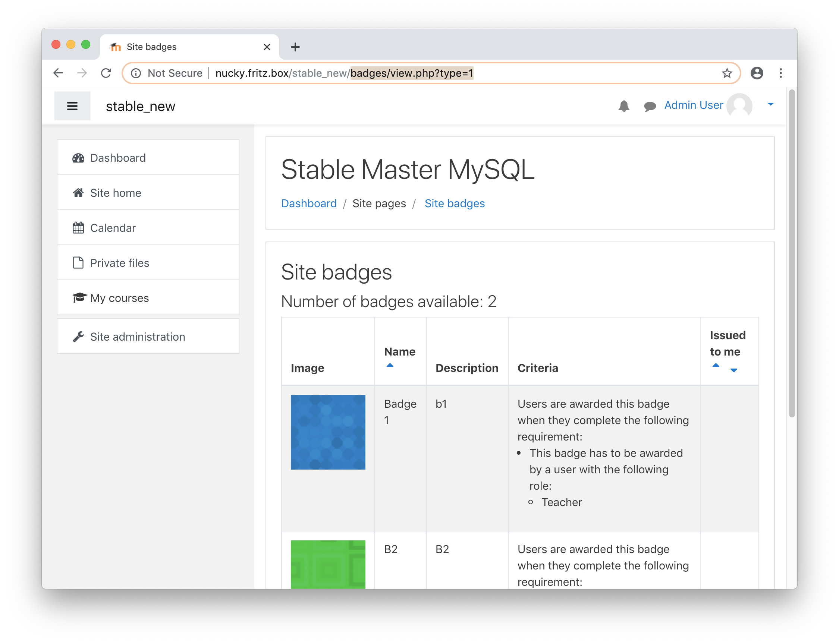The width and height of the screenshot is (839, 644).
Task: Click the Not Secure site info icon
Action: [136, 73]
